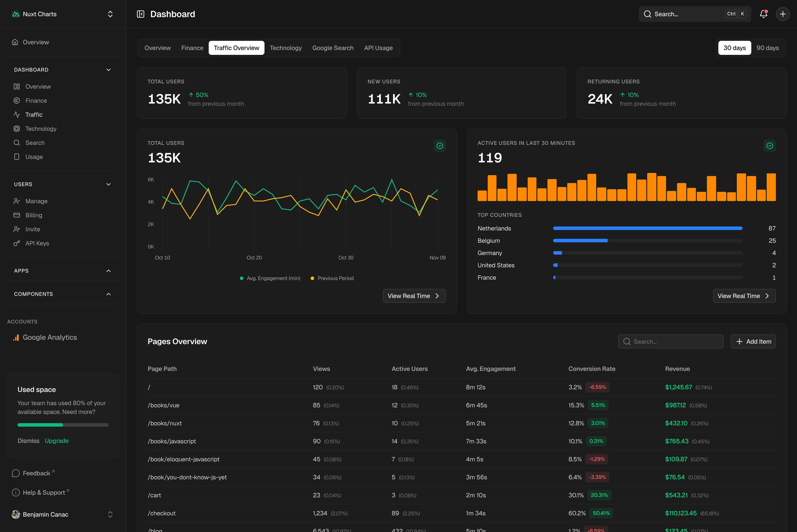This screenshot has height=532, width=797.
Task: Select the 30 days range
Action: tap(735, 48)
